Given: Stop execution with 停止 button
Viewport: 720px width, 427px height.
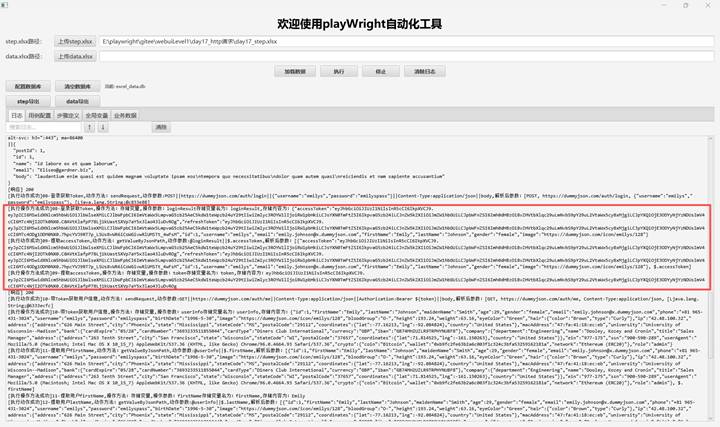Looking at the screenshot, I should pos(380,72).
